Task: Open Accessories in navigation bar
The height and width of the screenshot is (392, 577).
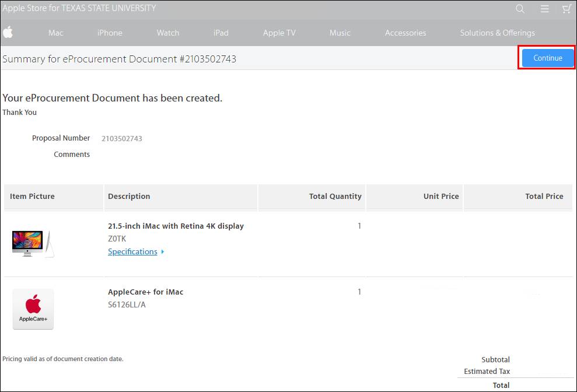Action: [x=405, y=33]
